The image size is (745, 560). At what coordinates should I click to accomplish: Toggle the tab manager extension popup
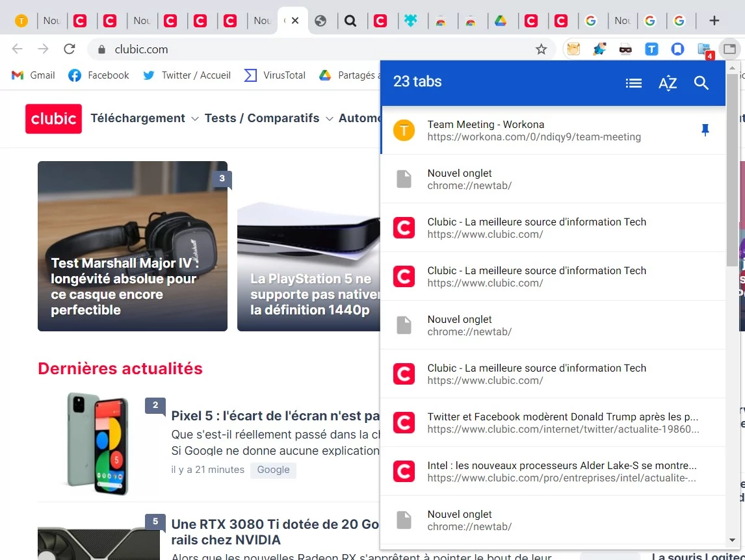click(730, 49)
